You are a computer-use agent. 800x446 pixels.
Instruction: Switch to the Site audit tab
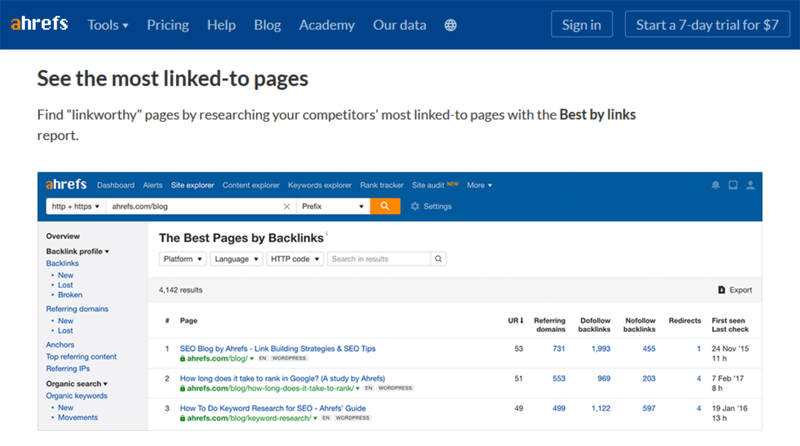(x=428, y=185)
